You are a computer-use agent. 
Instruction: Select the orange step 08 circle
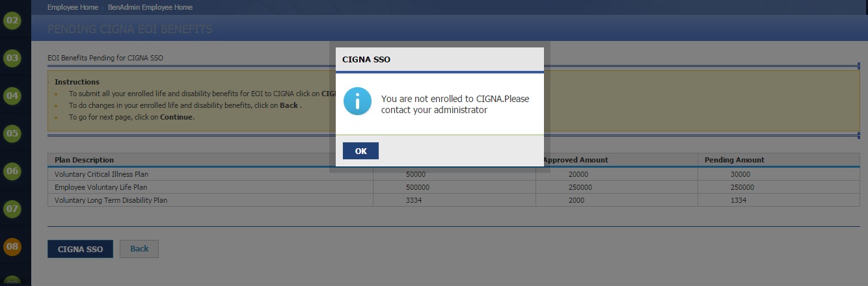[12, 246]
